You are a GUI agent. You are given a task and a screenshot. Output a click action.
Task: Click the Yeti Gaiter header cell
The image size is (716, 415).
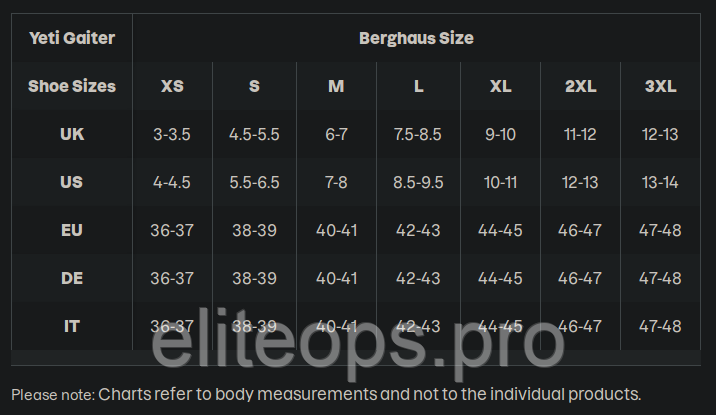(x=72, y=38)
